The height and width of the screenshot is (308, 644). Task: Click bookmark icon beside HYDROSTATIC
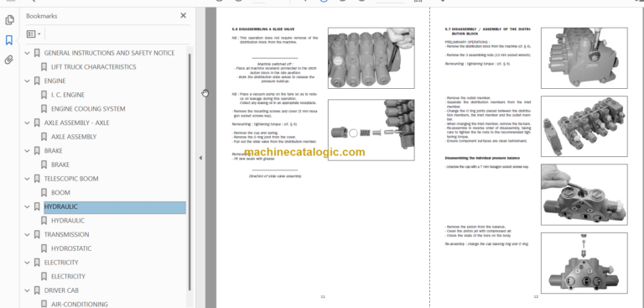(x=44, y=248)
